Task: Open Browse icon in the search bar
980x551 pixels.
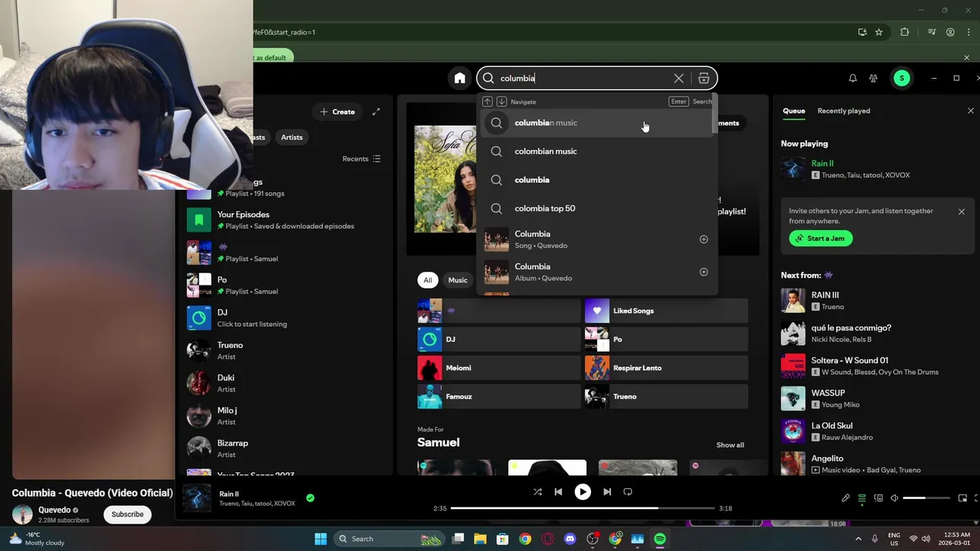Action: point(704,78)
